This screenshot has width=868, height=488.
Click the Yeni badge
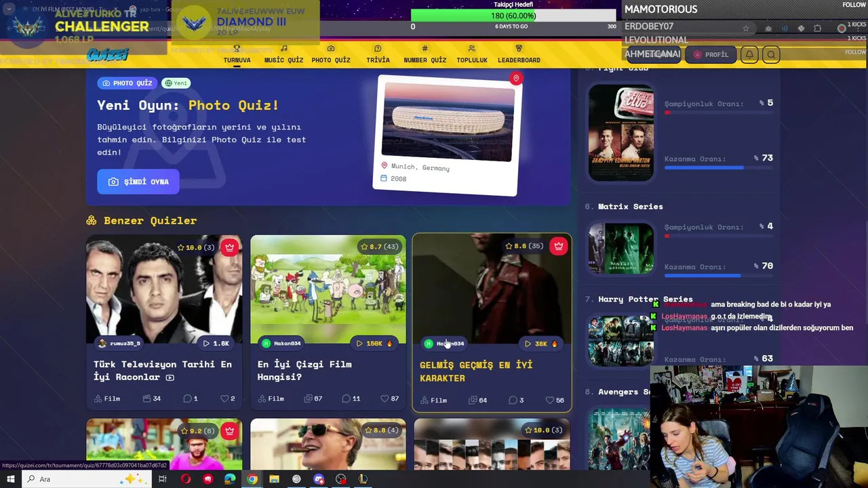(x=176, y=83)
